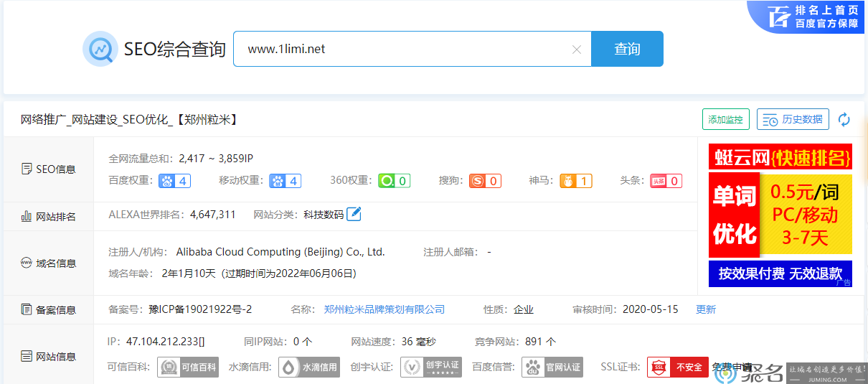Screen dimensions: 868x384
Task: Open 郑州粒米品牌策划有限公司 company link
Action: coord(384,309)
